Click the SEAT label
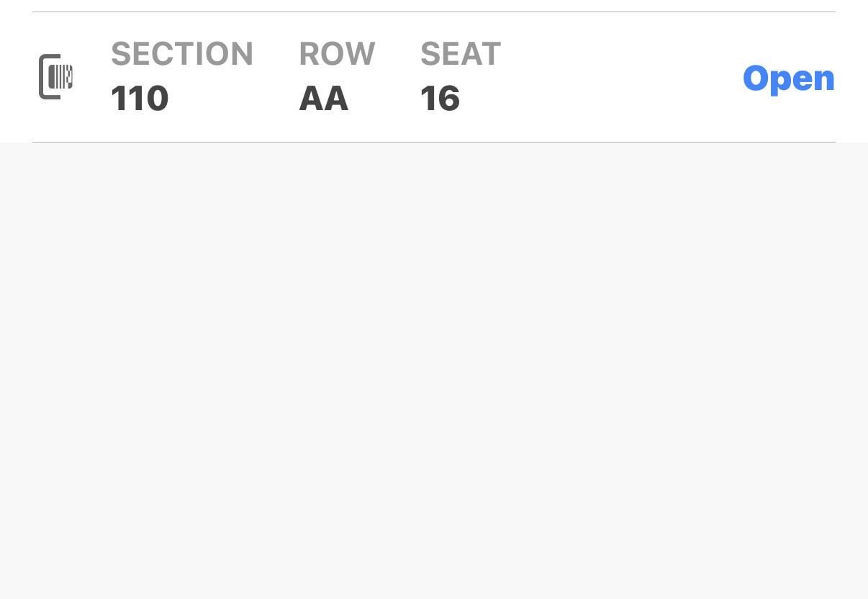868x599 pixels. click(x=461, y=54)
